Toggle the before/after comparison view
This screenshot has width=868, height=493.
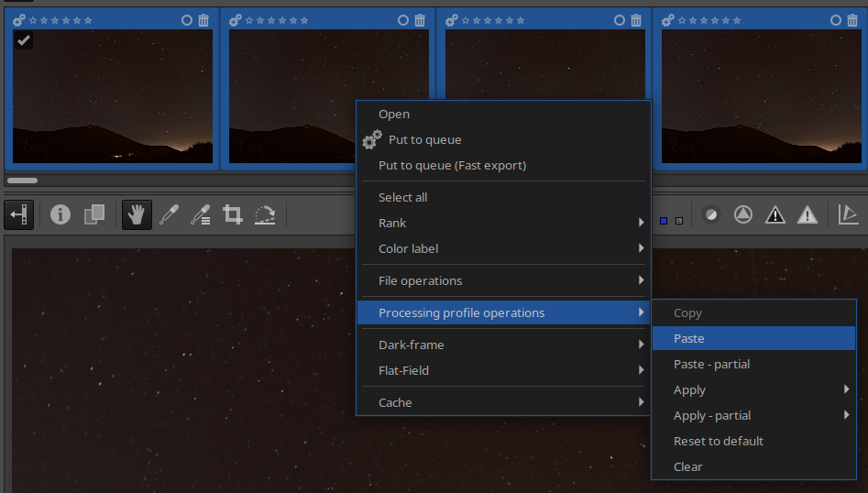(94, 214)
